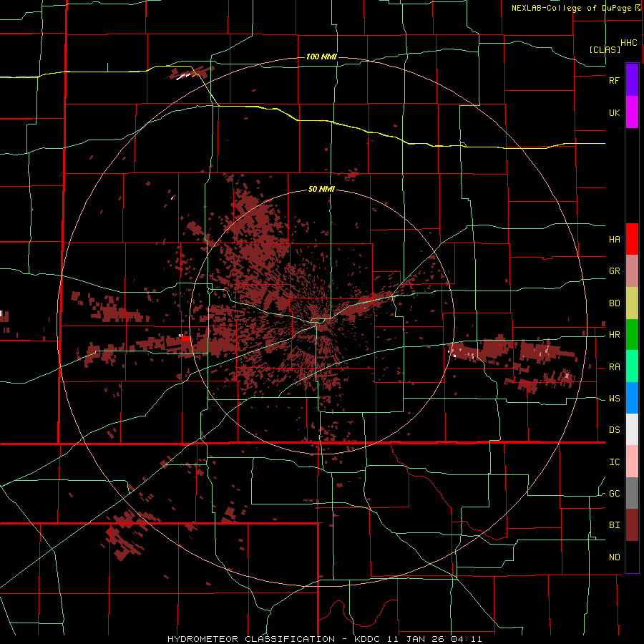Click the BI legend label
This screenshot has width=644, height=644.
coord(614,525)
